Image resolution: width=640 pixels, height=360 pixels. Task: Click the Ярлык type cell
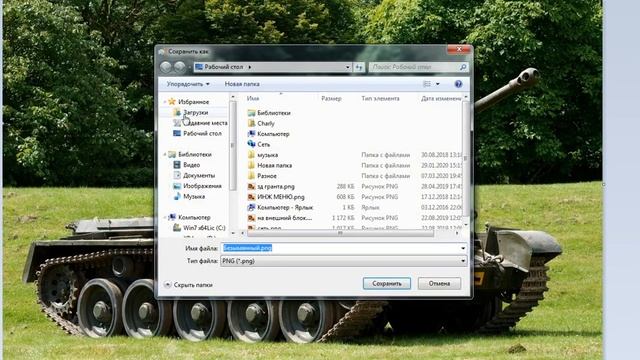pyautogui.click(x=370, y=207)
